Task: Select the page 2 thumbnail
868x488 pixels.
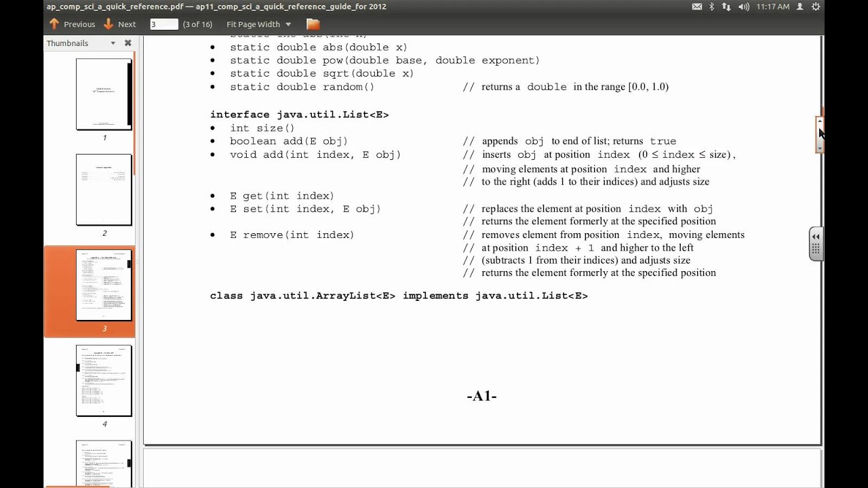Action: pyautogui.click(x=104, y=190)
